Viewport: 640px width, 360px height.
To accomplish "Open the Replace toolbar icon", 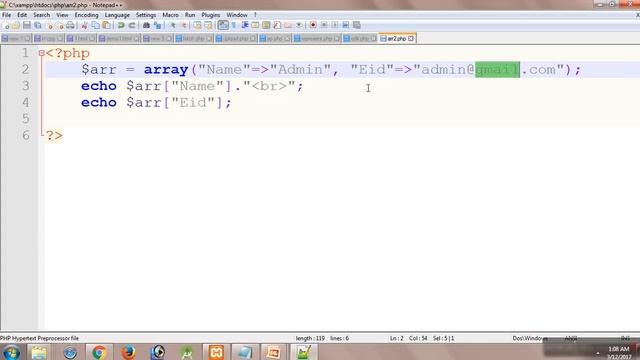I will [x=157, y=25].
